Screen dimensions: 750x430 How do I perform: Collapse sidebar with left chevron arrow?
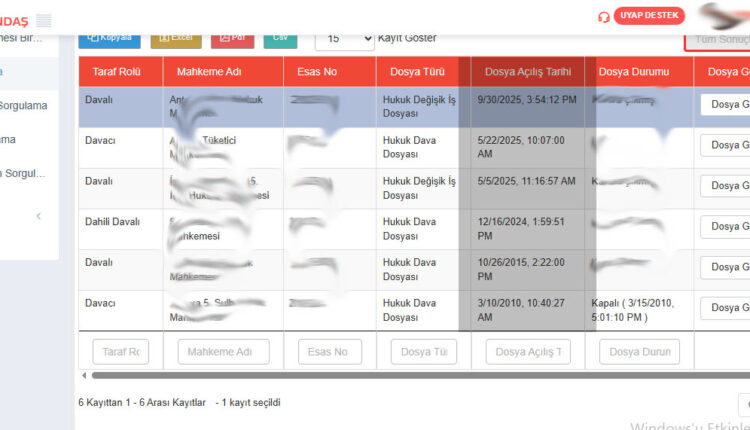pyautogui.click(x=39, y=216)
